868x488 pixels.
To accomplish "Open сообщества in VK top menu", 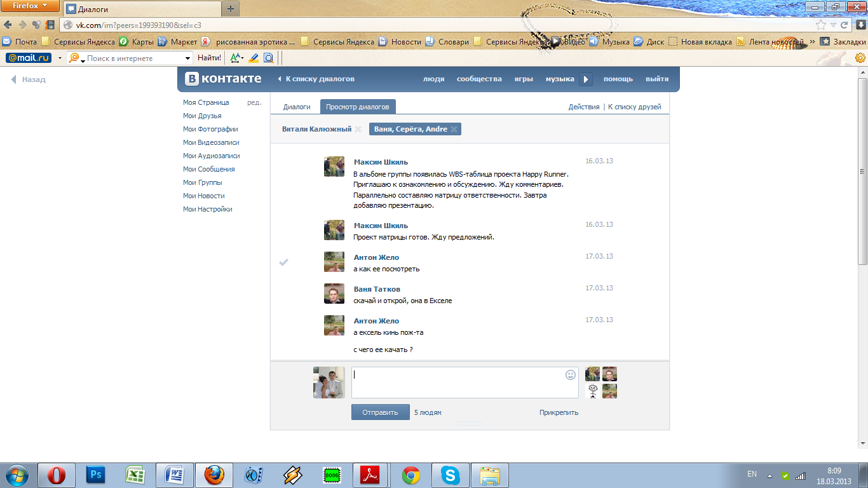I will point(479,79).
